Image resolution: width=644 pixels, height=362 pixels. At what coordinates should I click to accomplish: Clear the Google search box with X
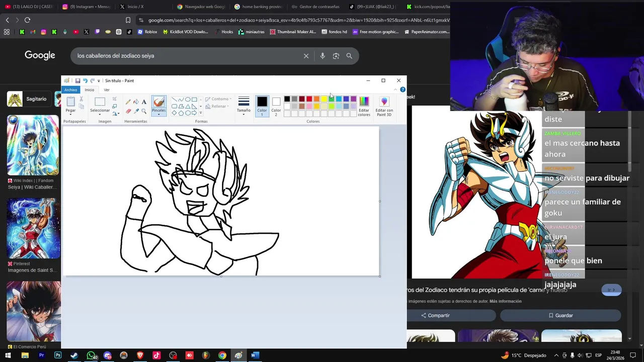pos(306,56)
